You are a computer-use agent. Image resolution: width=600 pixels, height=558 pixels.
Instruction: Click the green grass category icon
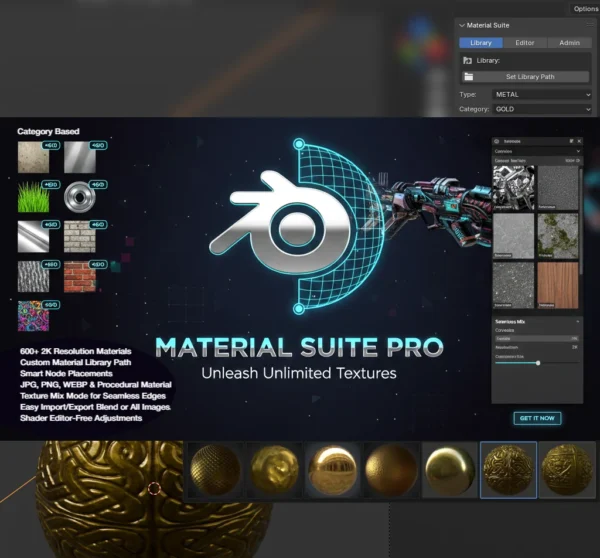click(33, 195)
